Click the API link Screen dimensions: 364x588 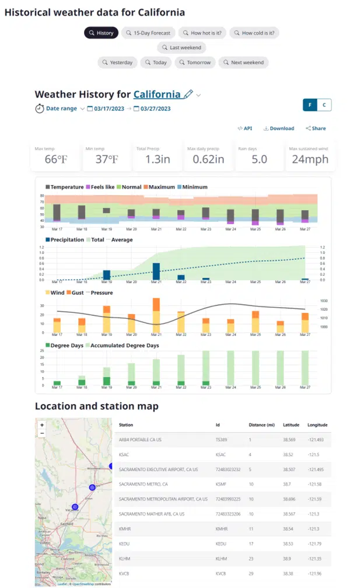coord(244,128)
